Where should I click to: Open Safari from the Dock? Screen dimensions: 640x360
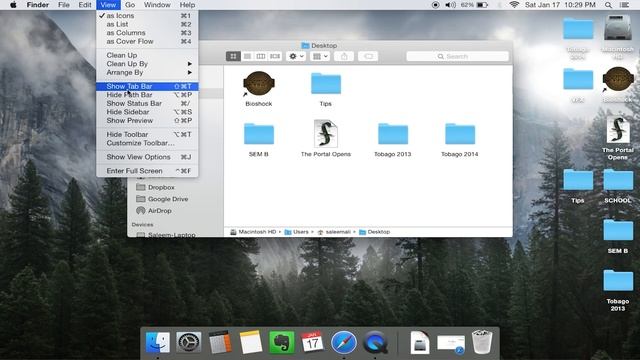coord(344,342)
